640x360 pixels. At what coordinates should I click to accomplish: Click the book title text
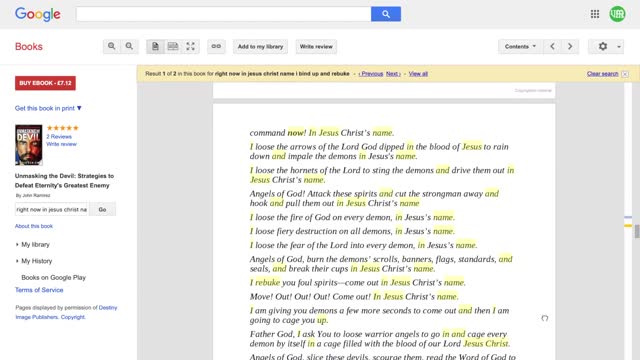tap(64, 180)
